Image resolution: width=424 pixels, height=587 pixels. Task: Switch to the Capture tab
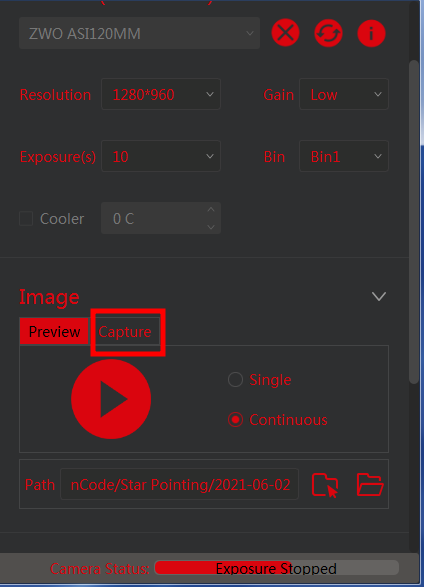125,332
